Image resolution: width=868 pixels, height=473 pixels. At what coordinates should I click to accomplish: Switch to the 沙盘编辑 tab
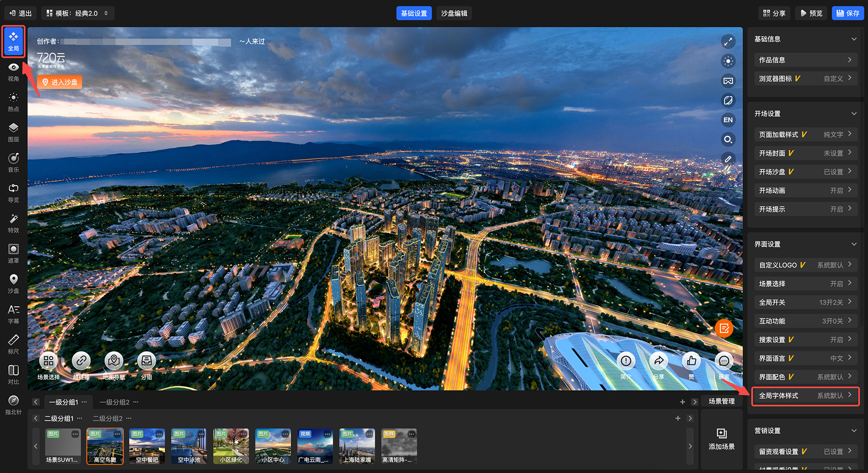[454, 13]
